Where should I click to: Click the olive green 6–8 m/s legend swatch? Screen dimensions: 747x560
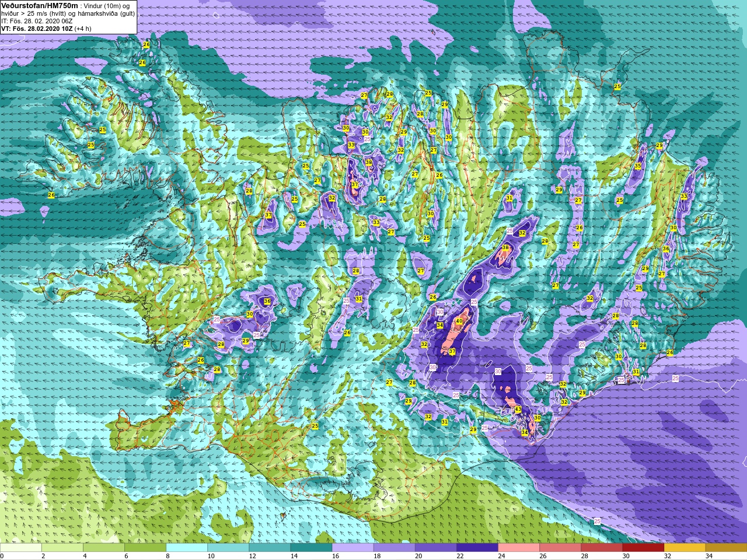(x=145, y=548)
